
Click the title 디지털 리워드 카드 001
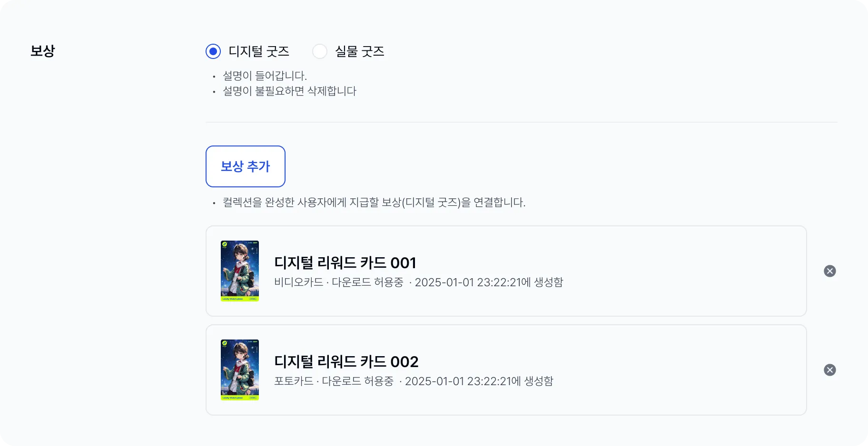tap(345, 262)
